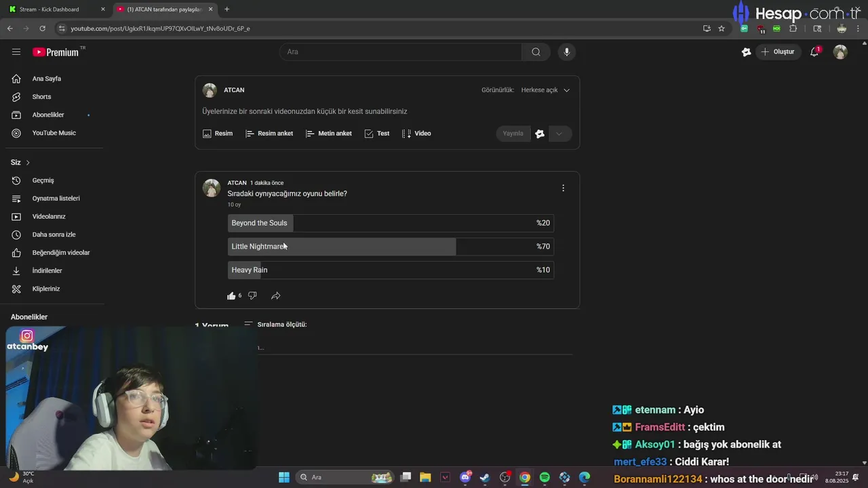Create a Resim anket post
The height and width of the screenshot is (488, 868).
[269, 134]
